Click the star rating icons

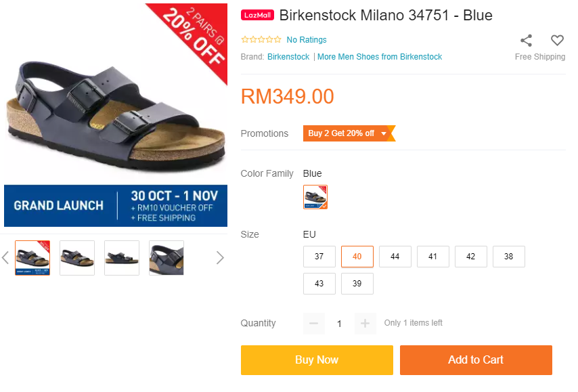[261, 40]
